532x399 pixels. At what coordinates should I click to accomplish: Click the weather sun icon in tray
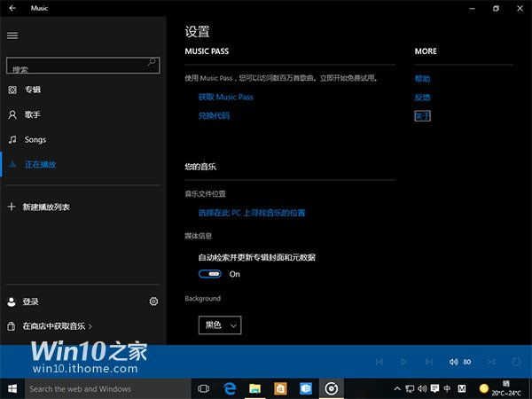(x=484, y=388)
